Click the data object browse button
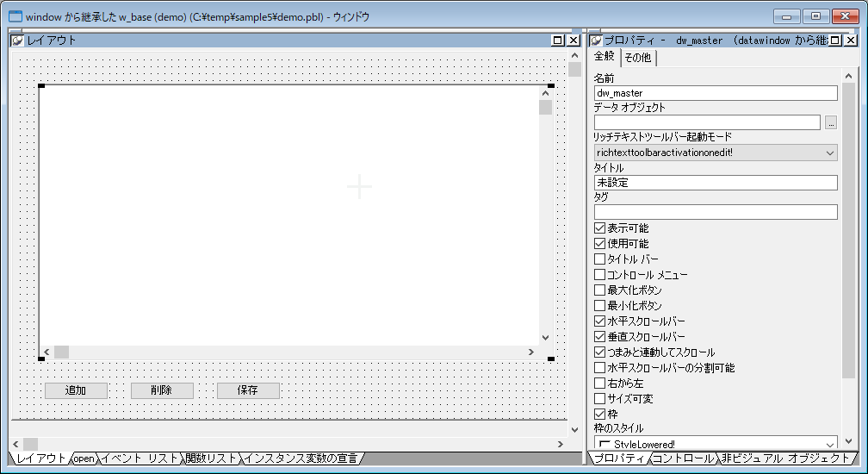868x474 pixels. click(x=830, y=123)
